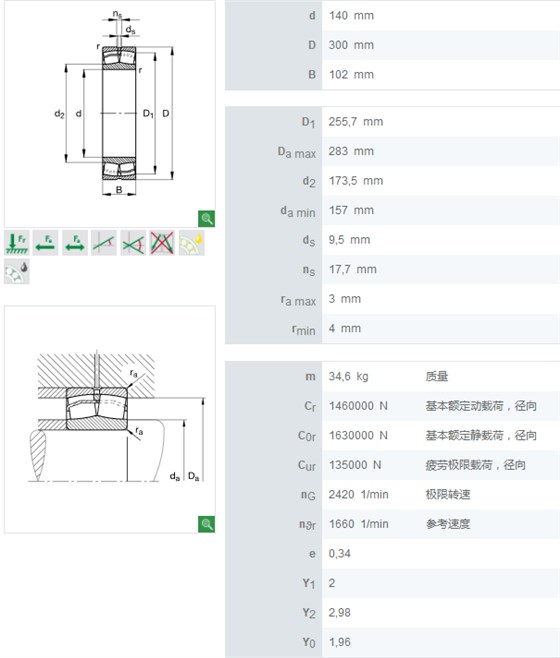560x658 pixels.
Task: Click the 疲劳极限载荷，径向 description
Action: tap(476, 465)
